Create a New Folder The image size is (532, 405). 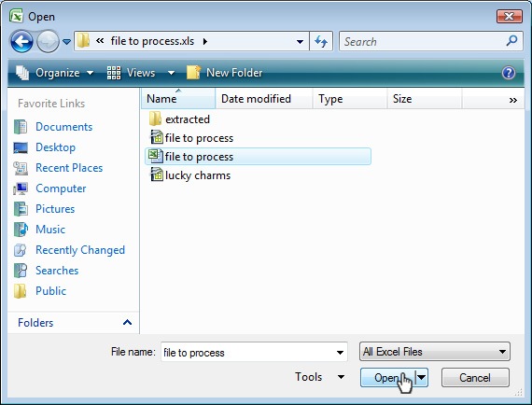pyautogui.click(x=225, y=73)
